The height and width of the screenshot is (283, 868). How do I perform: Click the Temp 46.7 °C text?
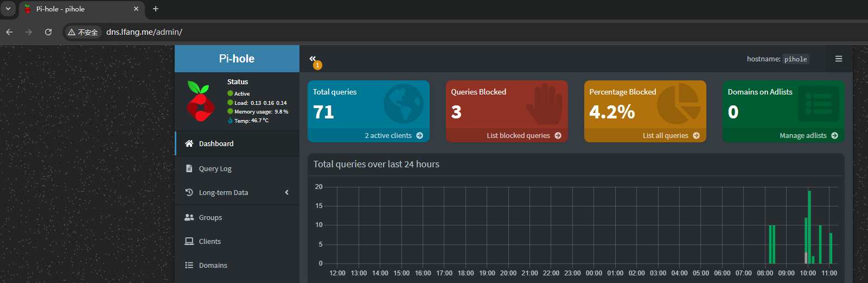click(x=251, y=121)
